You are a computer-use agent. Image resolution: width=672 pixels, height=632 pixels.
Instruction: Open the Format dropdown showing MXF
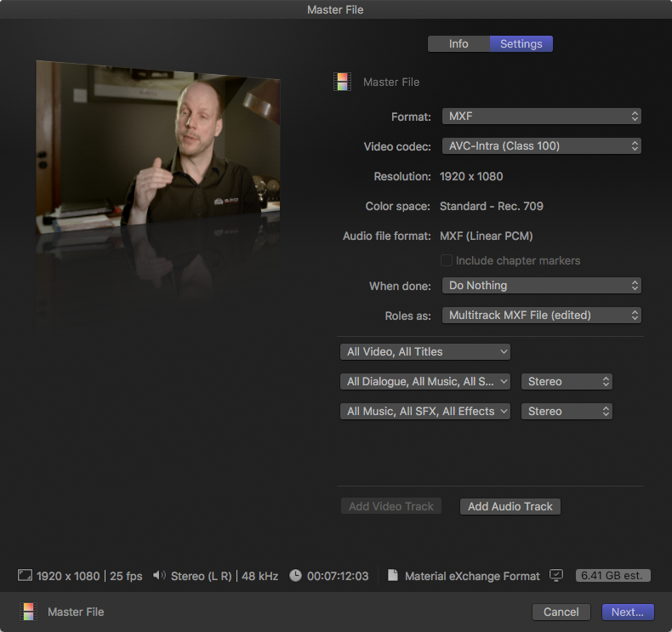tap(541, 117)
